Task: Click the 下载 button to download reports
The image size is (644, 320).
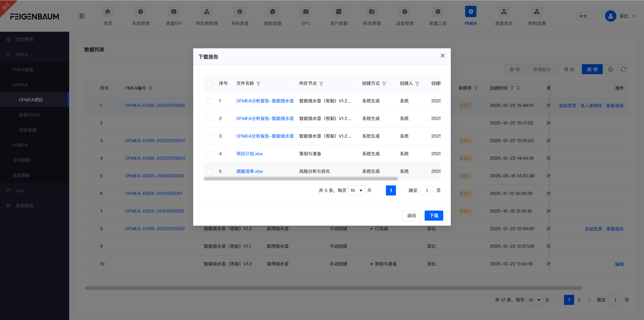Action: tap(433, 216)
